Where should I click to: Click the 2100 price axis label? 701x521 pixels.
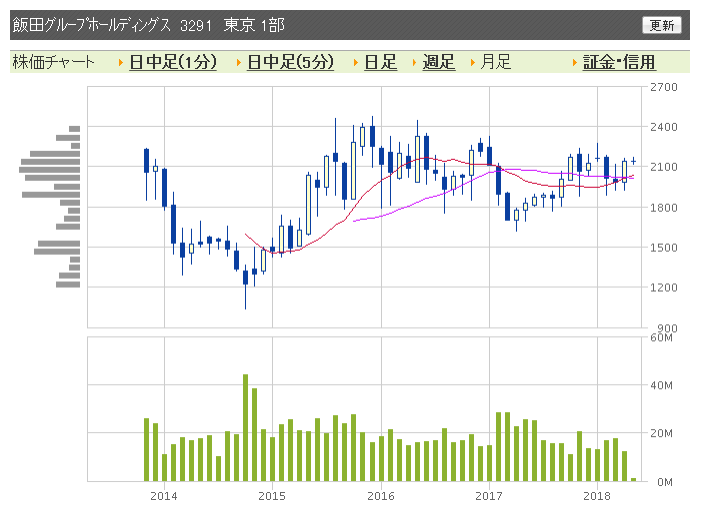point(664,167)
